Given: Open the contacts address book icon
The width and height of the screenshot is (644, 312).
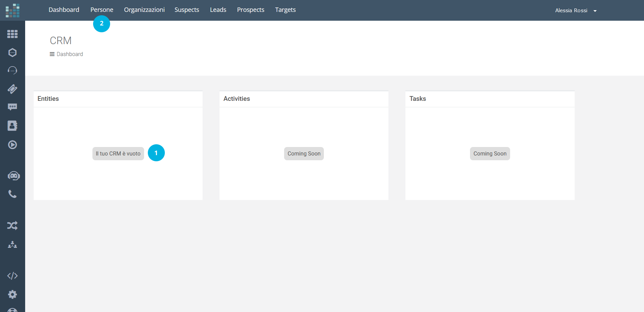Looking at the screenshot, I should (13, 126).
